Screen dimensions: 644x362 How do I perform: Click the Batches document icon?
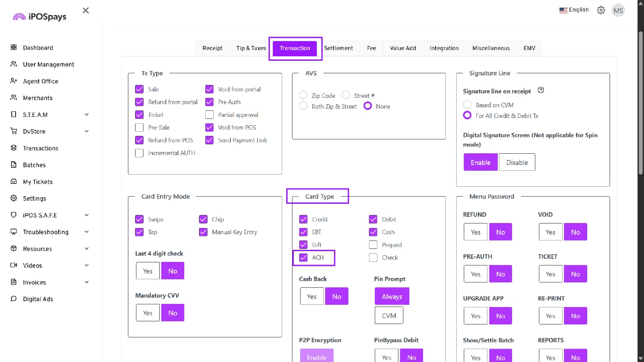pyautogui.click(x=13, y=165)
